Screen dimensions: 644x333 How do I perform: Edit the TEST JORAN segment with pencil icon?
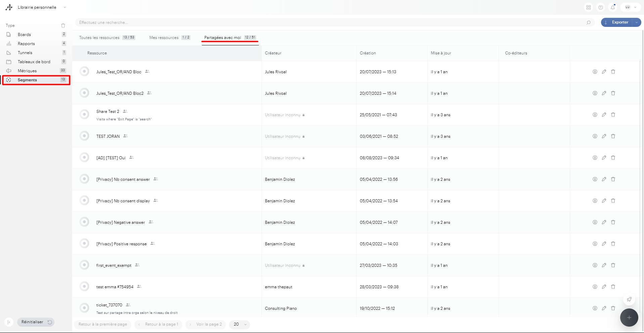(x=604, y=136)
